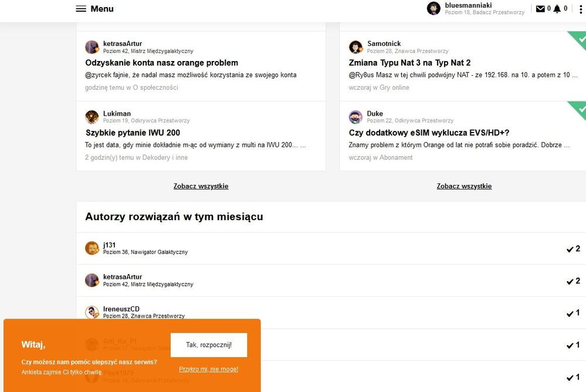
Task: Open topic Zmiana Typu Nat 3 na Typ Nat 2
Action: (409, 63)
